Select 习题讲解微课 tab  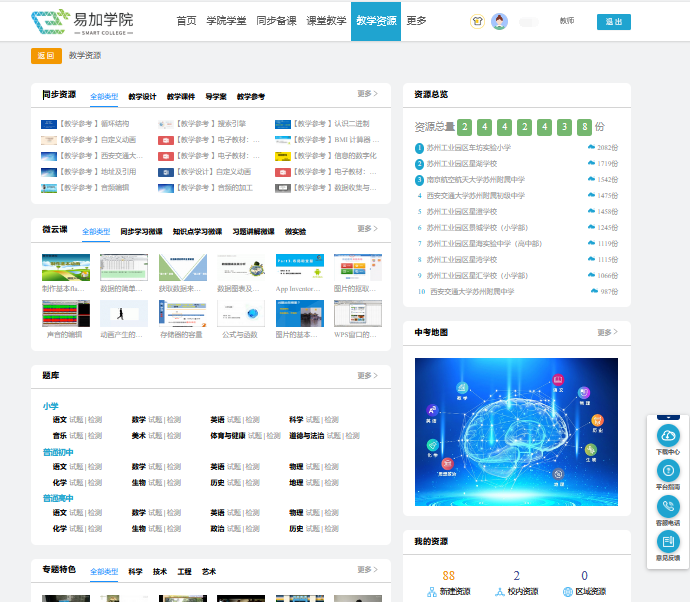[253, 231]
